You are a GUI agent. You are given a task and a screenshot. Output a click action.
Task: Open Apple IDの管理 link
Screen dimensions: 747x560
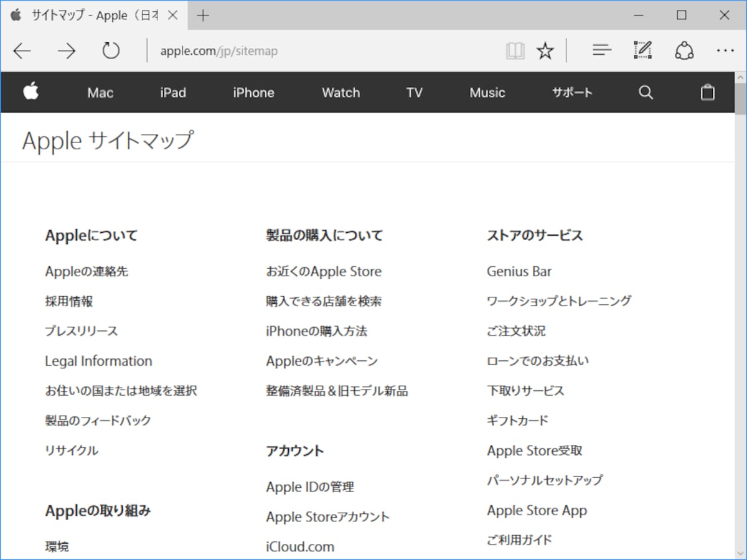point(310,487)
